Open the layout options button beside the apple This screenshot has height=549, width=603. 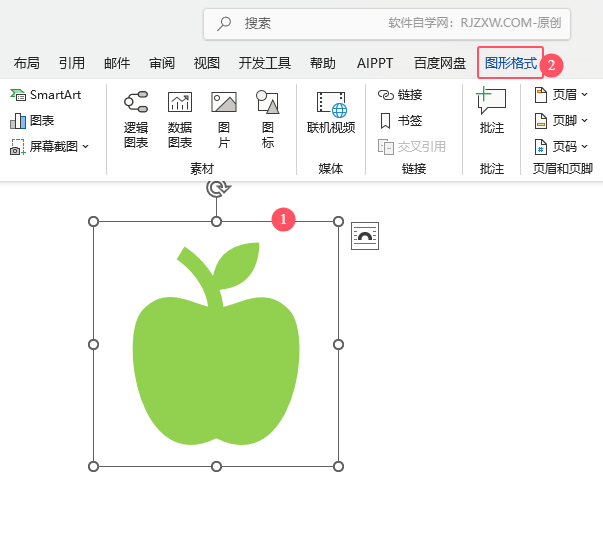point(365,236)
